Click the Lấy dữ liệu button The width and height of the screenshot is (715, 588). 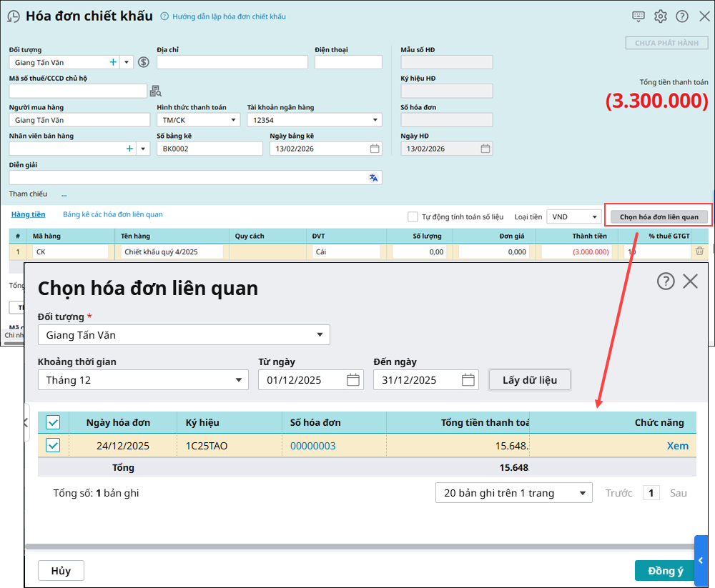coord(529,380)
